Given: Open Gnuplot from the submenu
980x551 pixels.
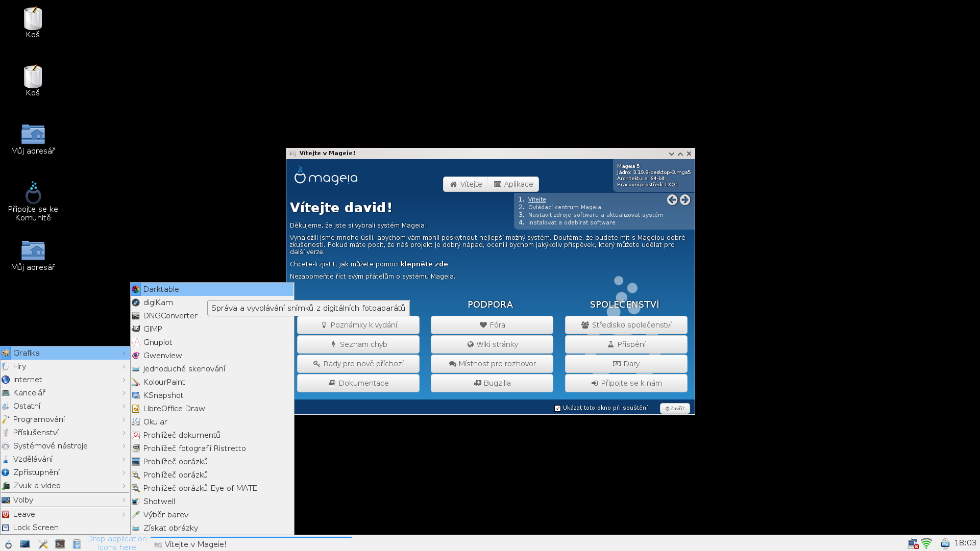Looking at the screenshot, I should tap(212, 342).
